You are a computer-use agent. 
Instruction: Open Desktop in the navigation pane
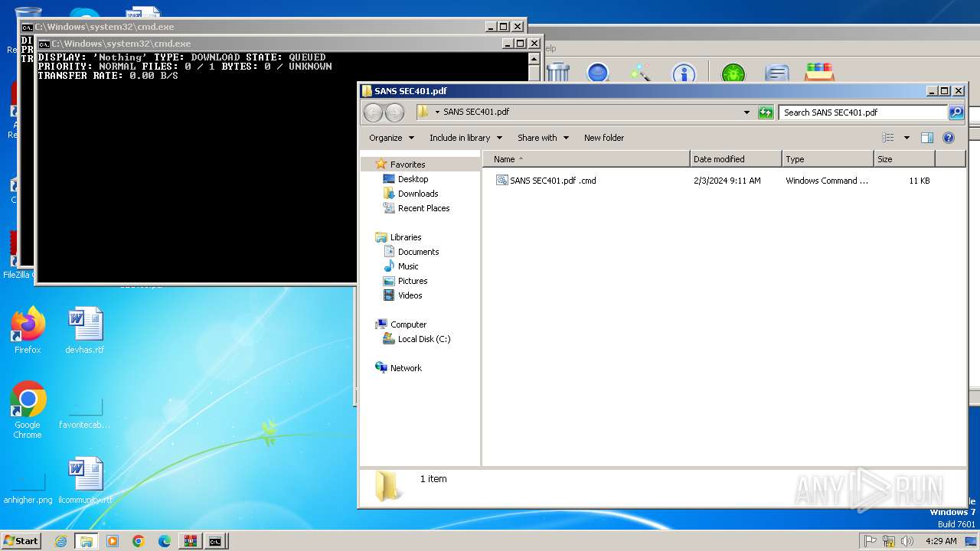[413, 179]
